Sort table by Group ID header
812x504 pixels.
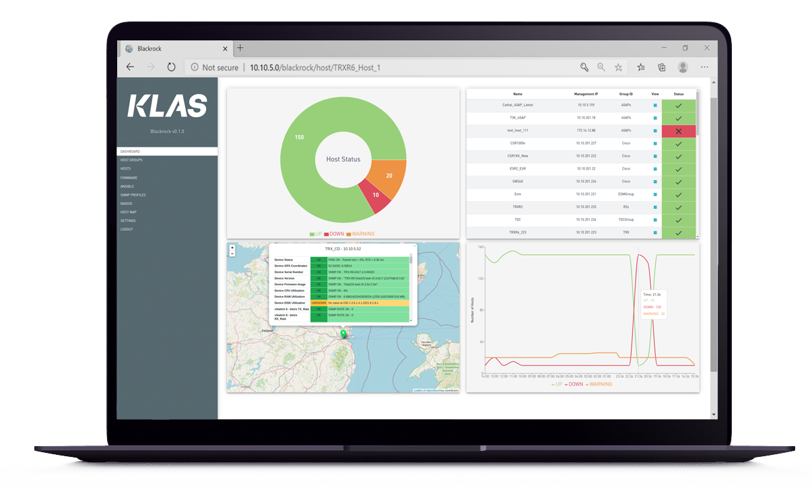pyautogui.click(x=626, y=94)
